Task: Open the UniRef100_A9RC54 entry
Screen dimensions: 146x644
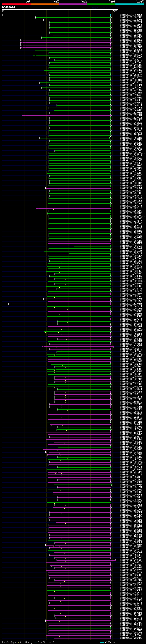Action: tap(131, 188)
